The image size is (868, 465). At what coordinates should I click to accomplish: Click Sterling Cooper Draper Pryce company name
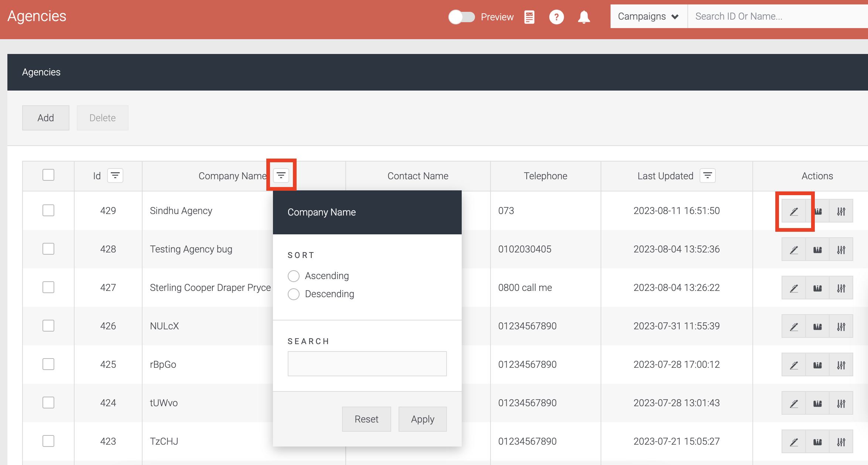point(210,288)
